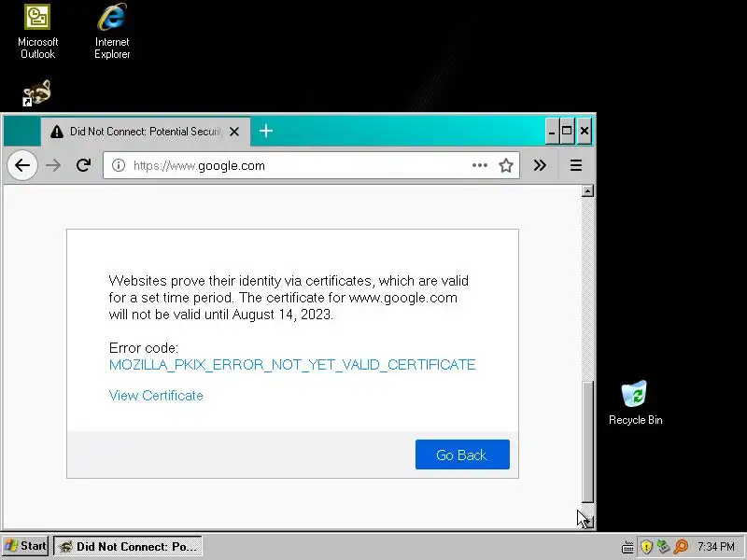Click the orange magnifier tray icon

point(681,547)
